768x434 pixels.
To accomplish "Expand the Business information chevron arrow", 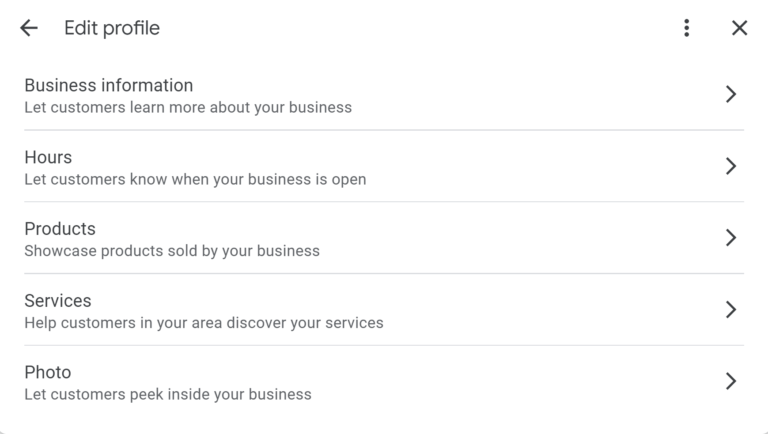I will coord(731,94).
